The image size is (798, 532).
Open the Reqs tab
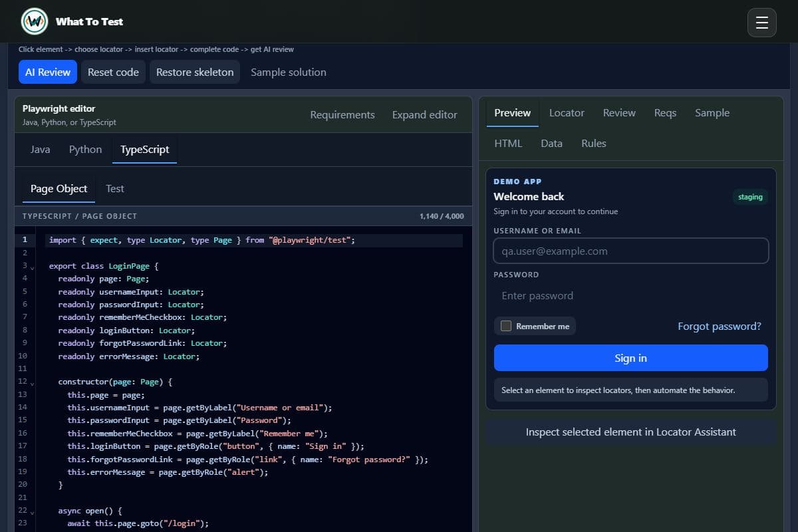point(665,113)
